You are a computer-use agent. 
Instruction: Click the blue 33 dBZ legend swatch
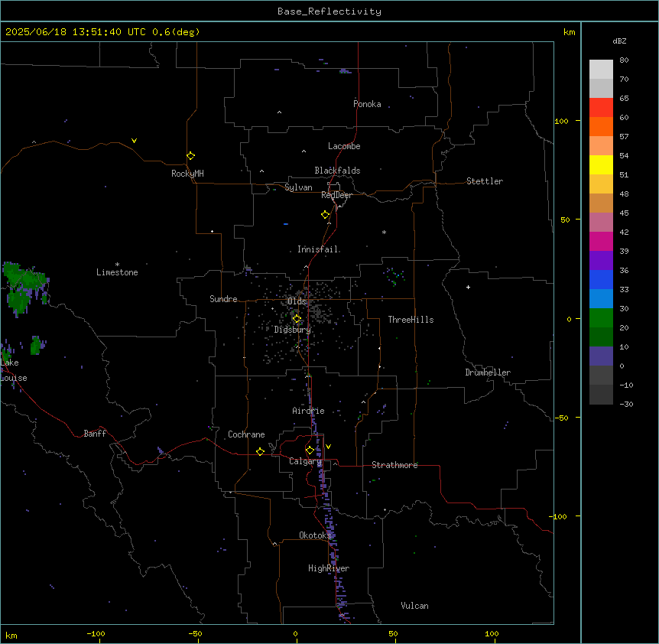[x=601, y=279]
